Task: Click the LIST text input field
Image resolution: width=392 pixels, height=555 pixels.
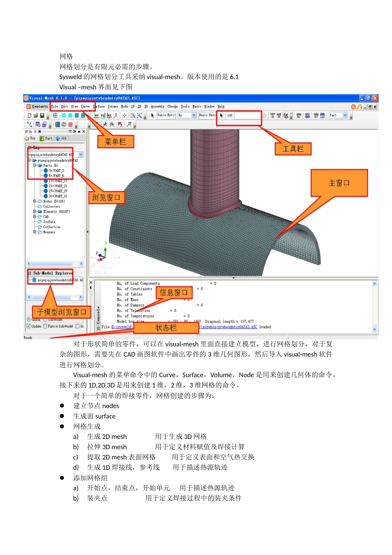Action: click(247, 116)
